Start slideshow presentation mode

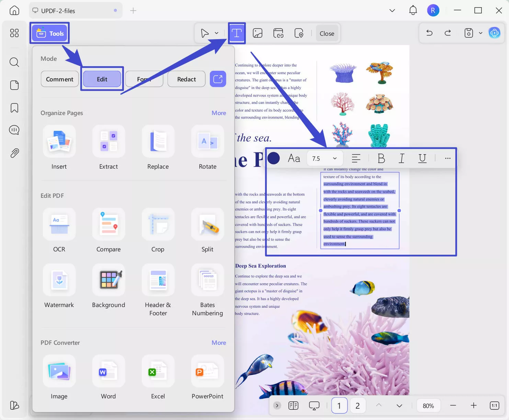pyautogui.click(x=314, y=406)
